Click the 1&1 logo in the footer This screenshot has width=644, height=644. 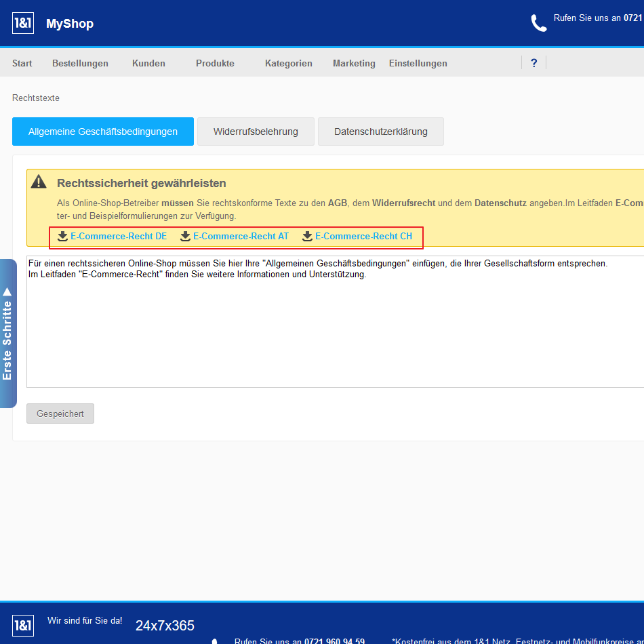coord(22,625)
